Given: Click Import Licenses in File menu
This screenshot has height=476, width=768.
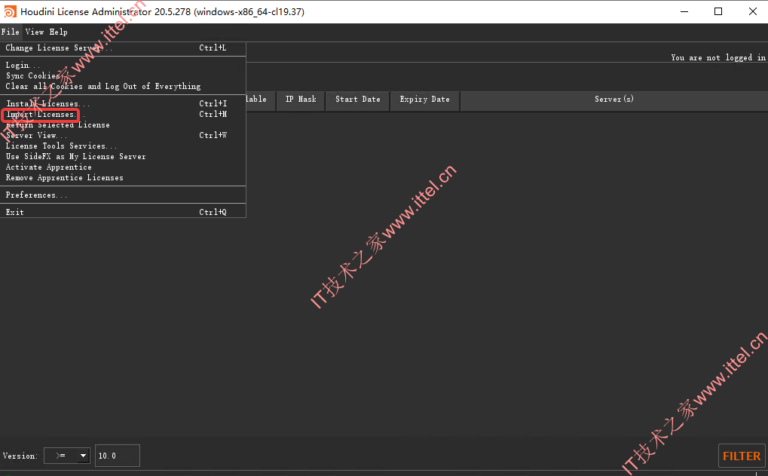Looking at the screenshot, I should [x=41, y=115].
